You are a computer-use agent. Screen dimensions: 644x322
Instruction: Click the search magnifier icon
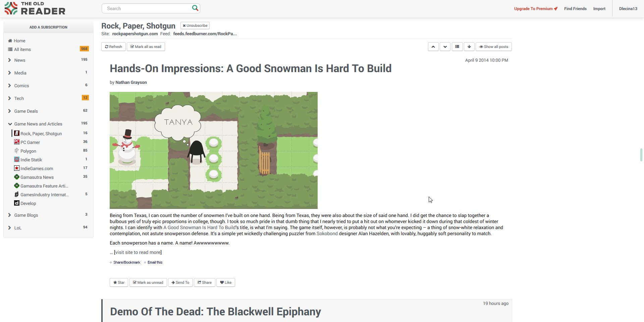click(195, 8)
